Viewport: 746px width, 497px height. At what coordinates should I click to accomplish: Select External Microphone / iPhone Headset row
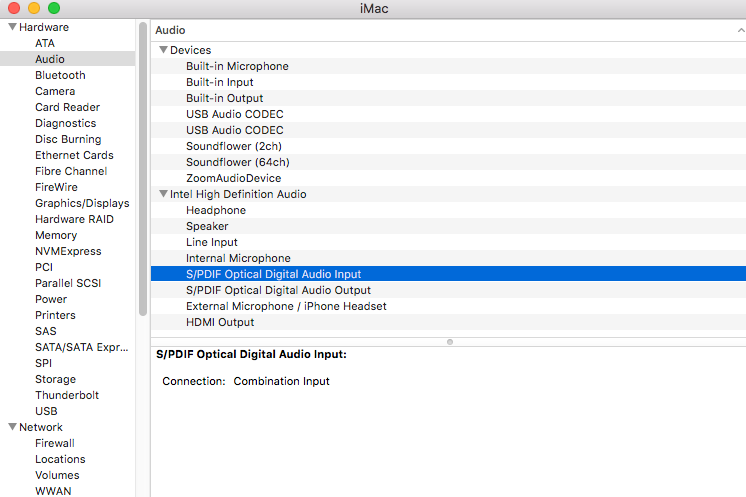point(448,306)
